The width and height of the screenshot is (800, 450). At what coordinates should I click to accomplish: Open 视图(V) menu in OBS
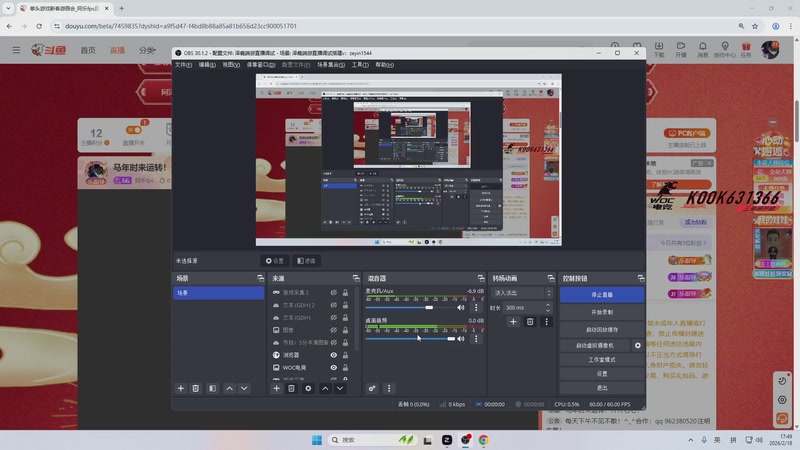pos(231,65)
